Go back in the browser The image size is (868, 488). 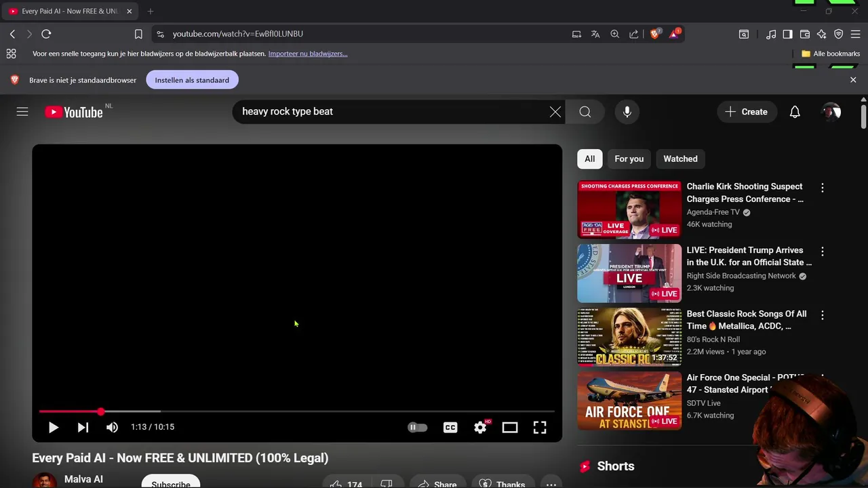tap(12, 34)
